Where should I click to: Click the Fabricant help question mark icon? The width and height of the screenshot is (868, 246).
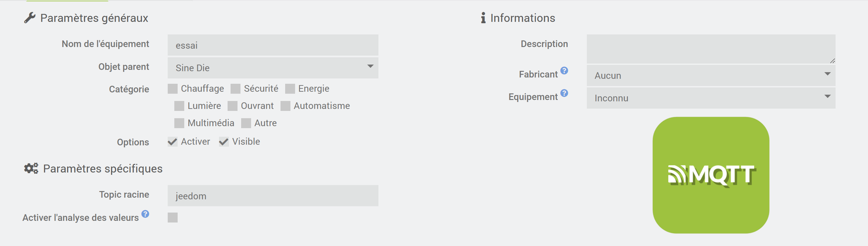pos(564,71)
